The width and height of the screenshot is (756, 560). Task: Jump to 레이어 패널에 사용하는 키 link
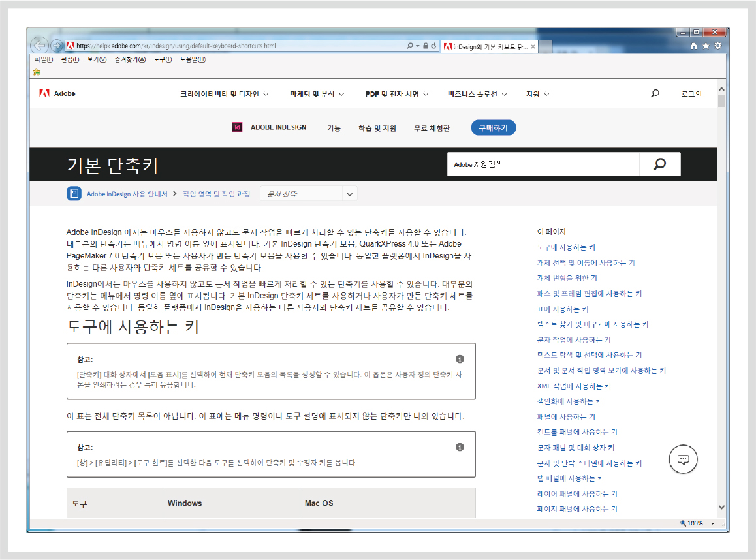577,493
